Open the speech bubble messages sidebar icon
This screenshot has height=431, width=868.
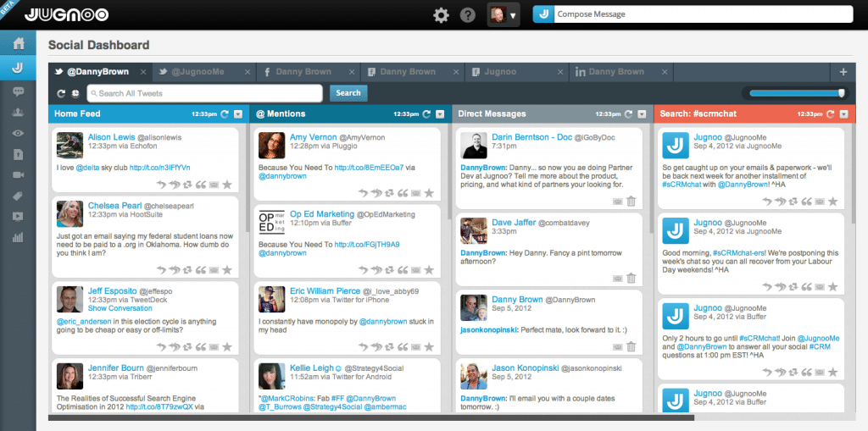click(18, 91)
